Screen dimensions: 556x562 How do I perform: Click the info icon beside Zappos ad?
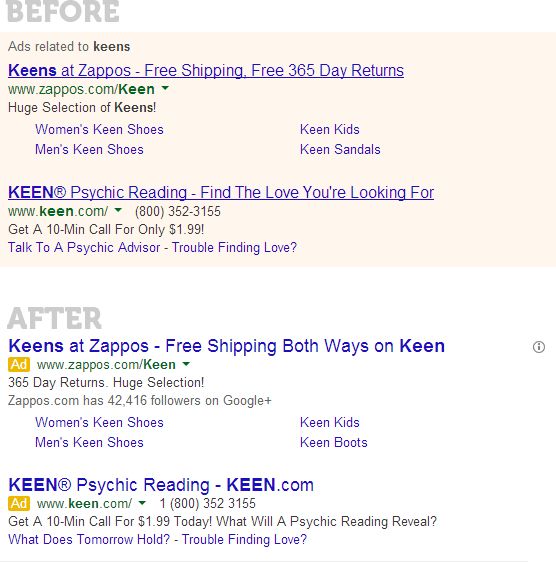click(539, 347)
